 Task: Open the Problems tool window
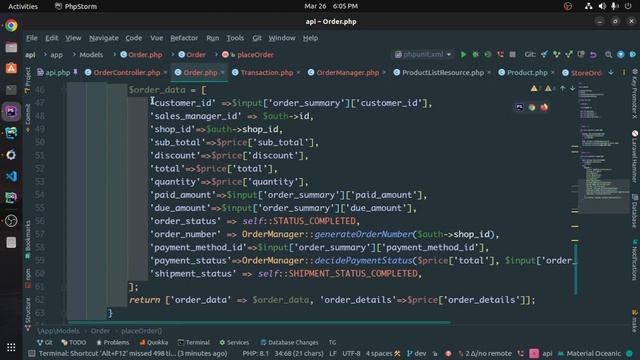click(113, 342)
